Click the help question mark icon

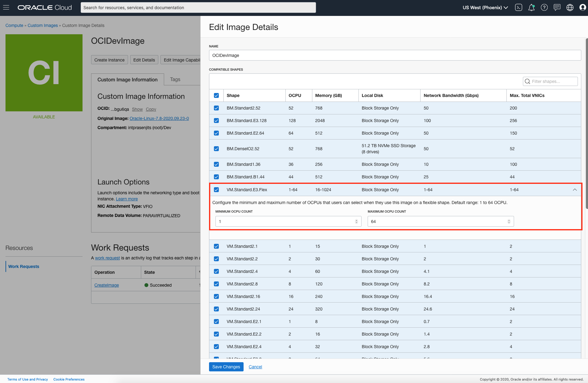pyautogui.click(x=544, y=7)
